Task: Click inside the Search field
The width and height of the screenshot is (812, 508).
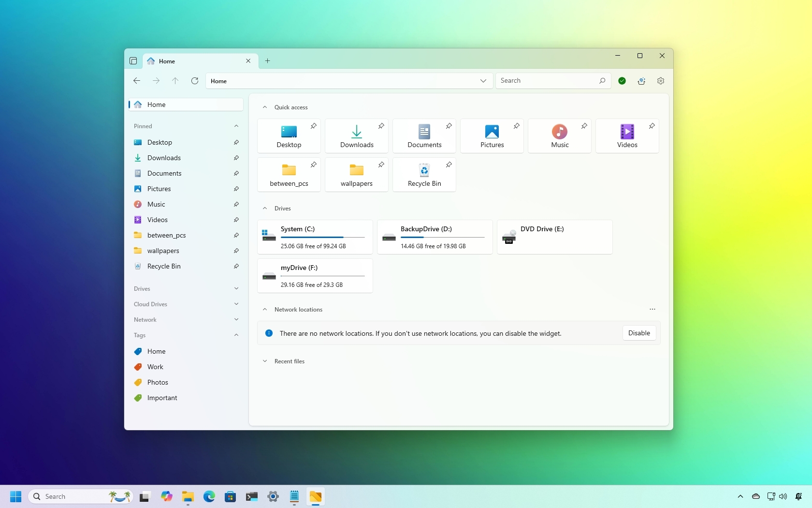Action: [x=546, y=81]
